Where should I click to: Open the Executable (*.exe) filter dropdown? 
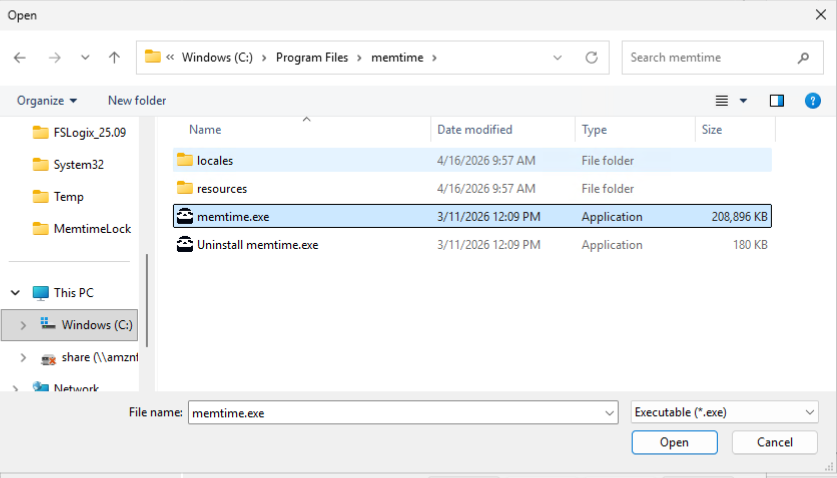click(724, 412)
